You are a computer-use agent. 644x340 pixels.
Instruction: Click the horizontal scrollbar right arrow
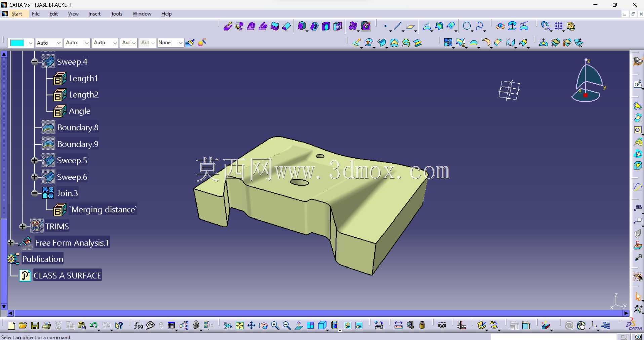(x=626, y=313)
